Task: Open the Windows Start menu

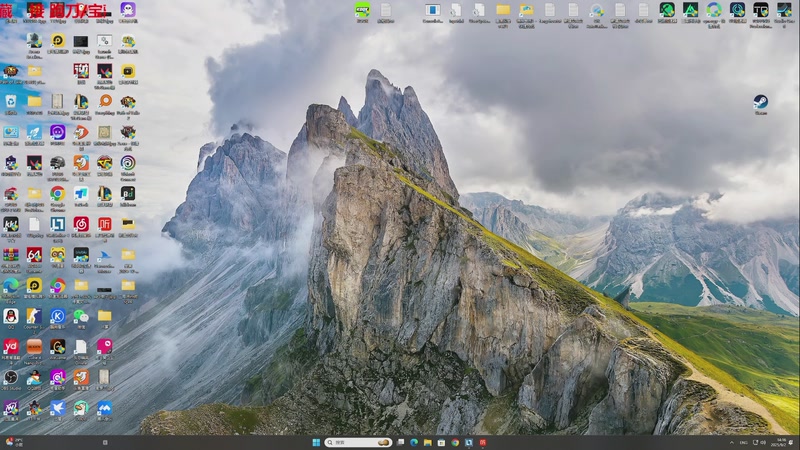Action: (316, 442)
